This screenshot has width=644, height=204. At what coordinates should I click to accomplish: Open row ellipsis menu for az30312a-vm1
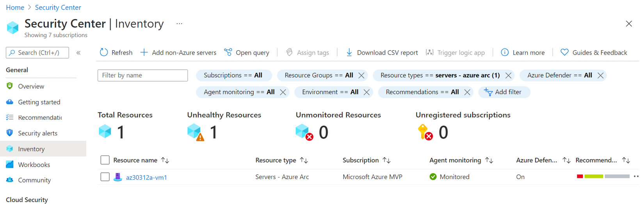coord(636,176)
